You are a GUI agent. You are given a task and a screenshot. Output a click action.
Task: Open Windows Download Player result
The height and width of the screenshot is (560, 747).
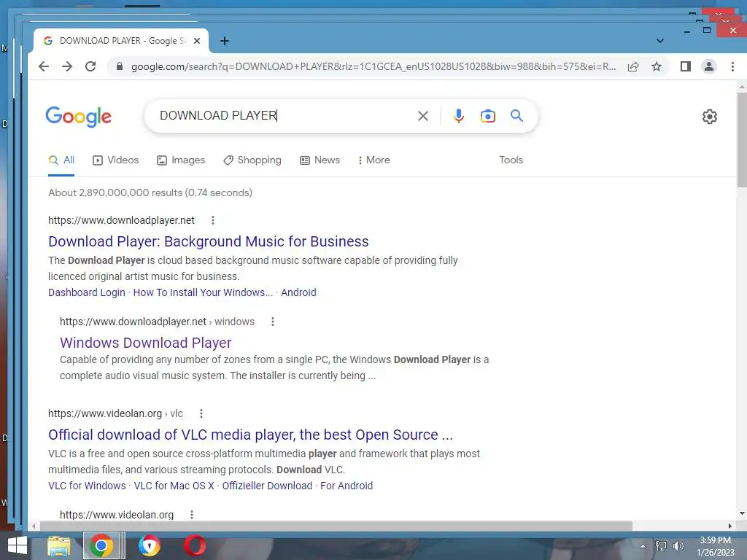click(146, 343)
